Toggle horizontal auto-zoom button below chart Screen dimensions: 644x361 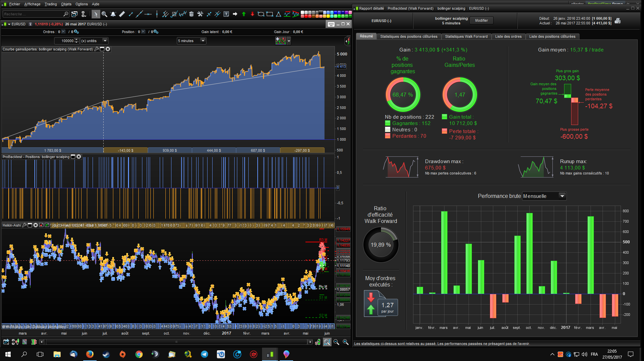327,342
